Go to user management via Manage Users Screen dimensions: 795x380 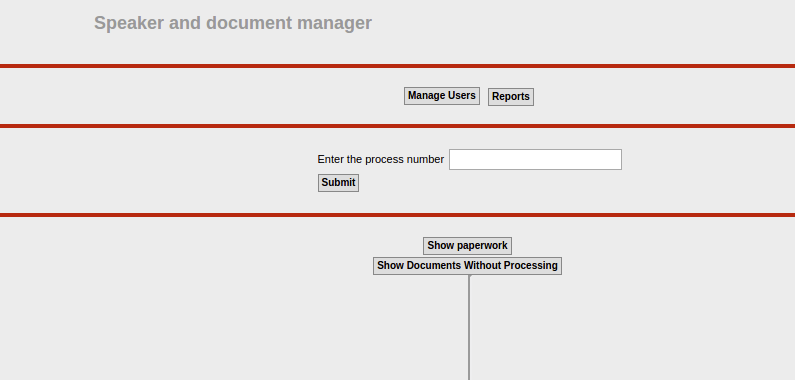coord(442,96)
